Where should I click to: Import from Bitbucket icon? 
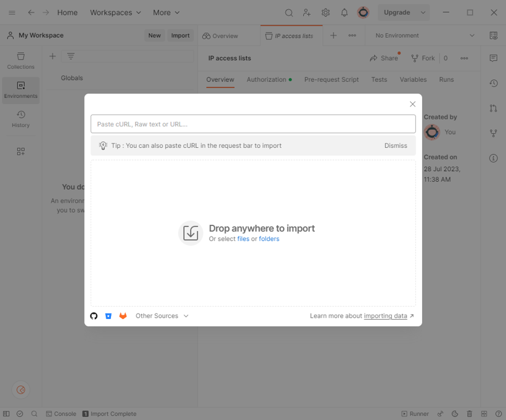(x=108, y=316)
